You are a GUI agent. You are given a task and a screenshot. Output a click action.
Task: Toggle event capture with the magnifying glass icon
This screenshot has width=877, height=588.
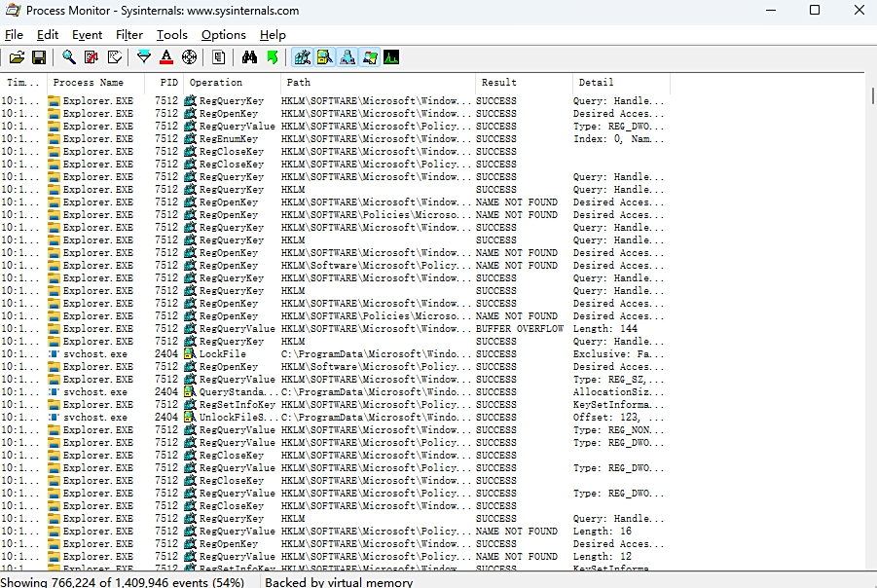point(68,56)
